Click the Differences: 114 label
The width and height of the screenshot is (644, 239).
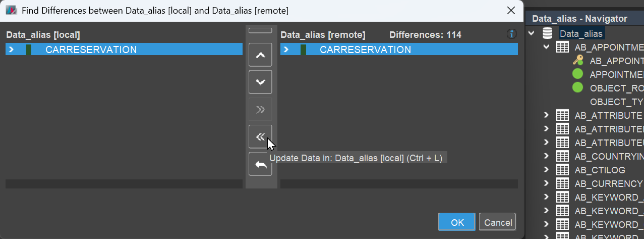[425, 35]
